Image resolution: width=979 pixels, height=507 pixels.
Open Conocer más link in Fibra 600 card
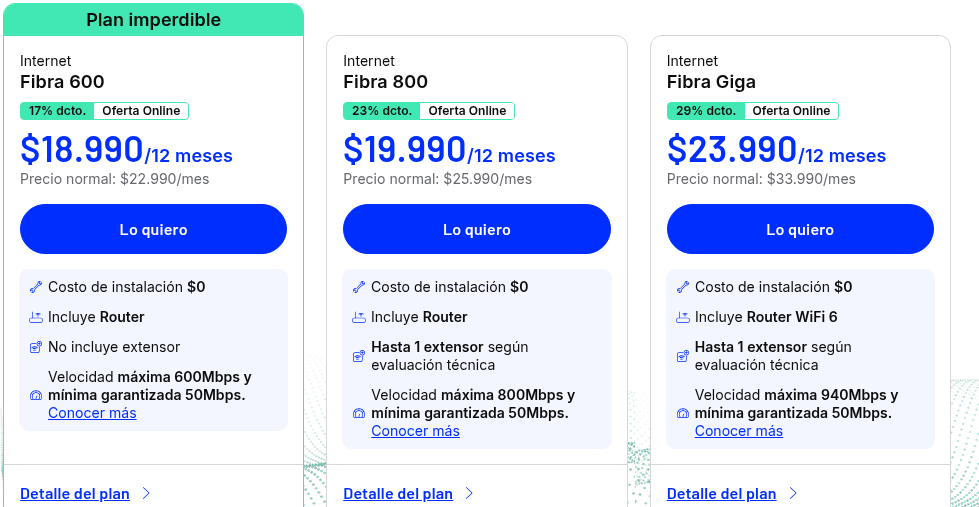coord(92,413)
